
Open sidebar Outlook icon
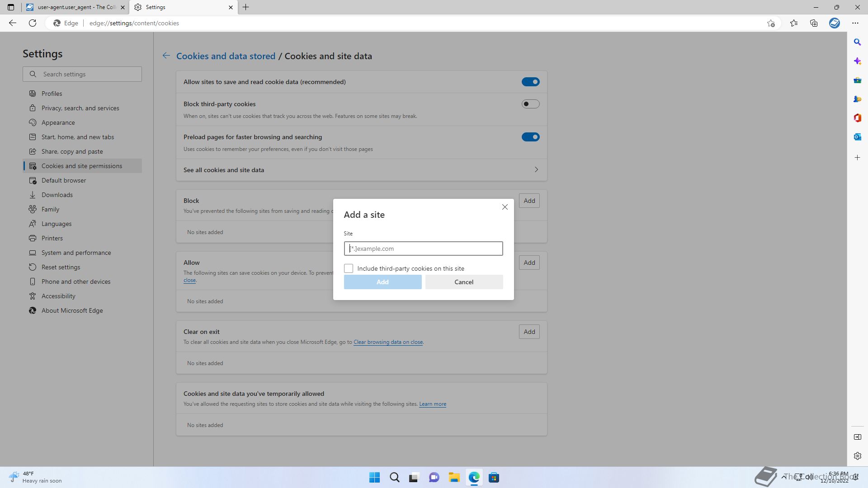click(x=858, y=137)
